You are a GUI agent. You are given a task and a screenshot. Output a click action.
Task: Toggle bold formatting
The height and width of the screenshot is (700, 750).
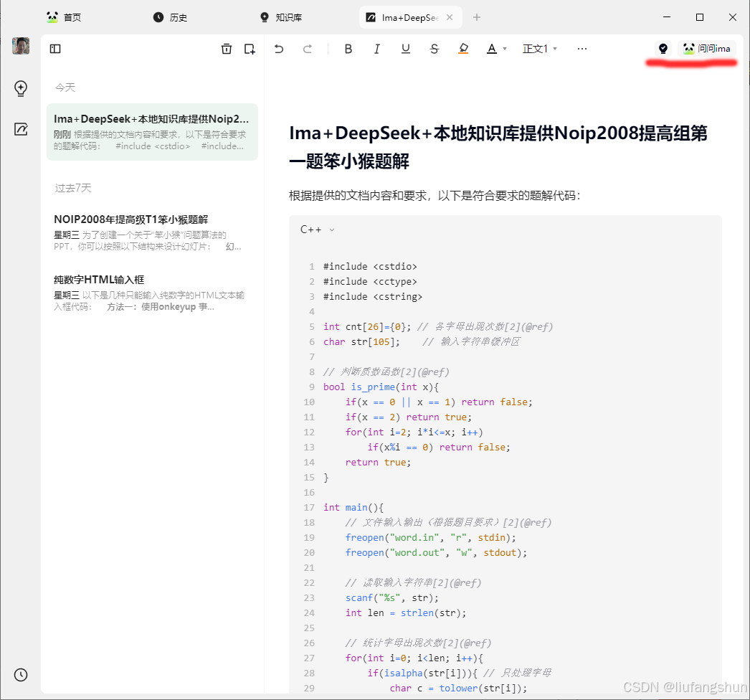[348, 49]
